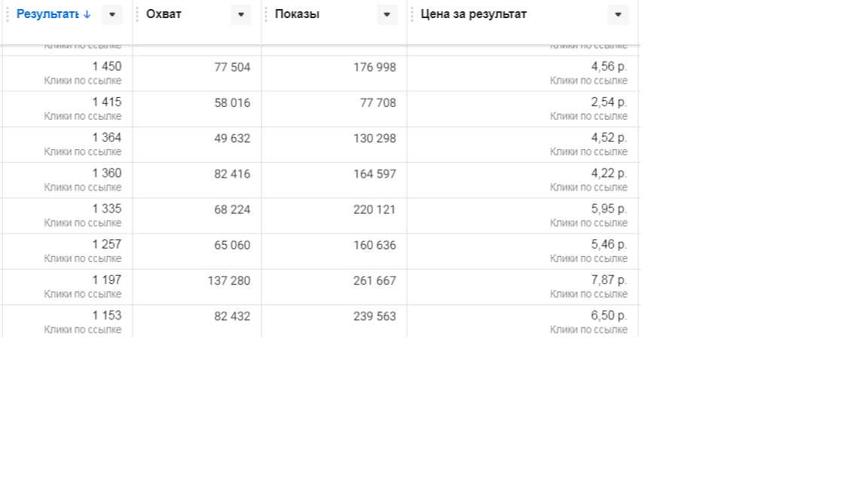This screenshot has width=868, height=488.
Task: Select the impressions cell showing 130 298
Action: click(x=335, y=145)
